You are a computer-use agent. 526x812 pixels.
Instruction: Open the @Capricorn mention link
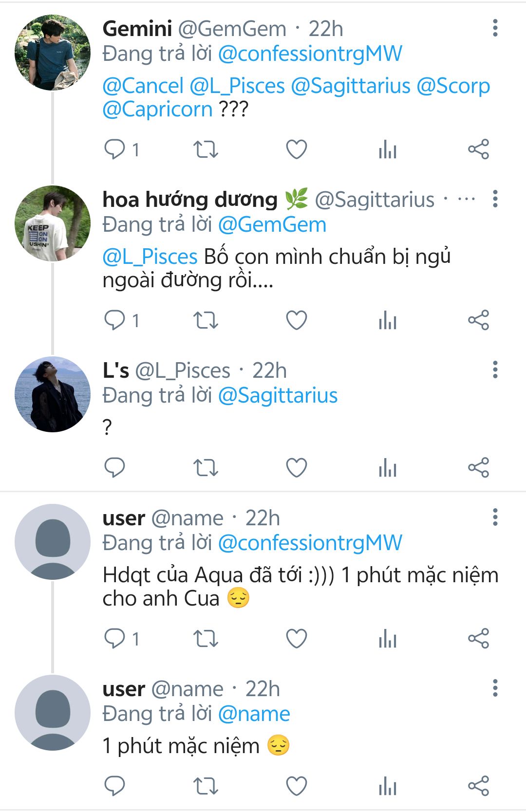click(157, 110)
